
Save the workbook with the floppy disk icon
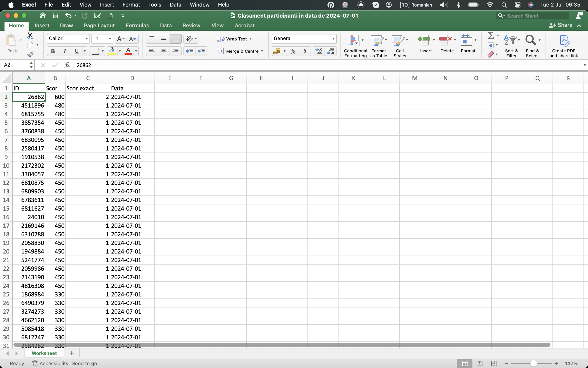pyautogui.click(x=55, y=16)
